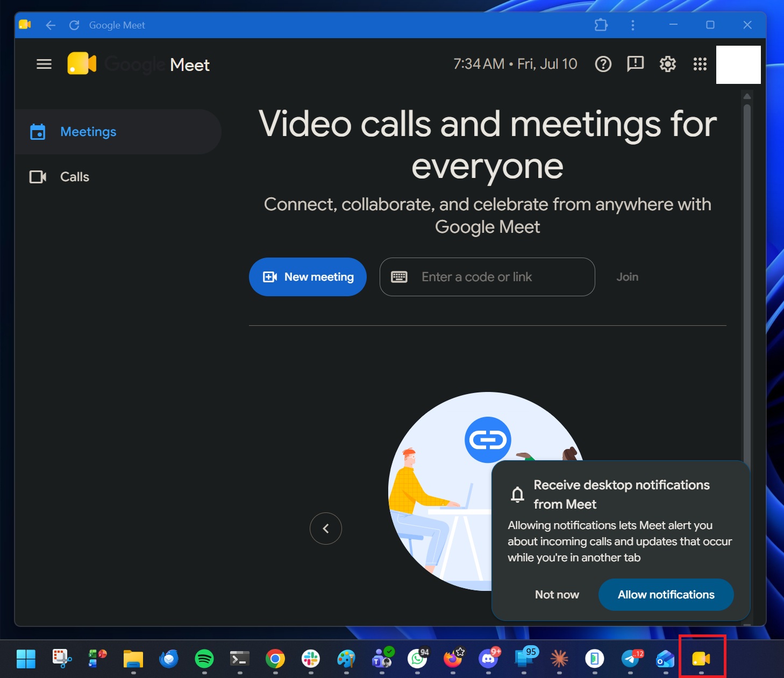Open the terminal from taskbar

(x=240, y=659)
